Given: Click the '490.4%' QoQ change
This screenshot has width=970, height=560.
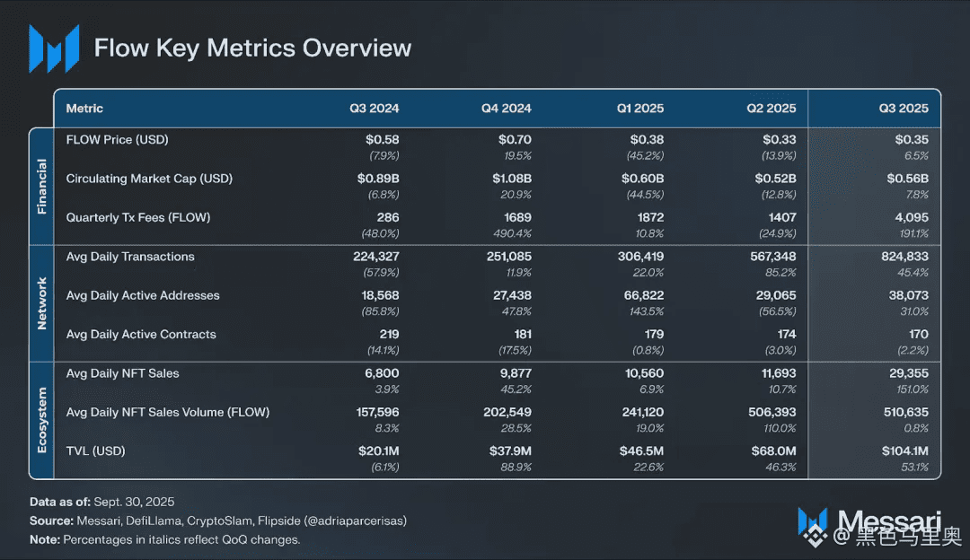Looking at the screenshot, I should point(512,233).
